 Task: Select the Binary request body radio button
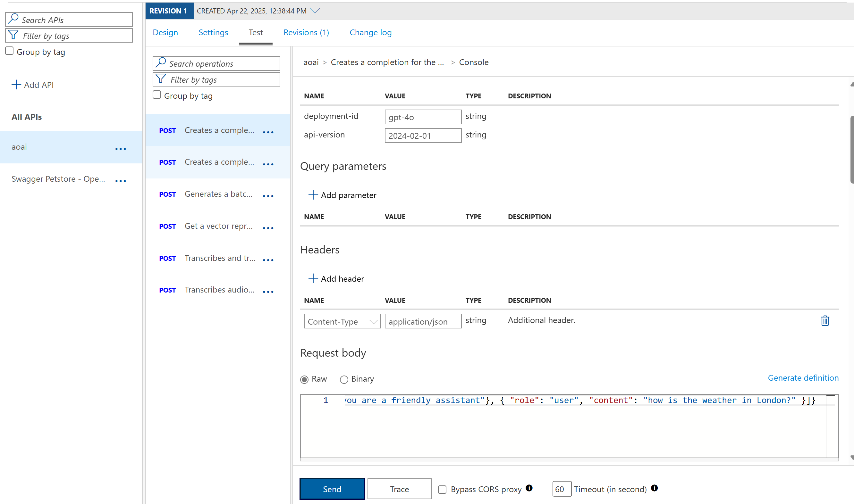click(x=344, y=379)
